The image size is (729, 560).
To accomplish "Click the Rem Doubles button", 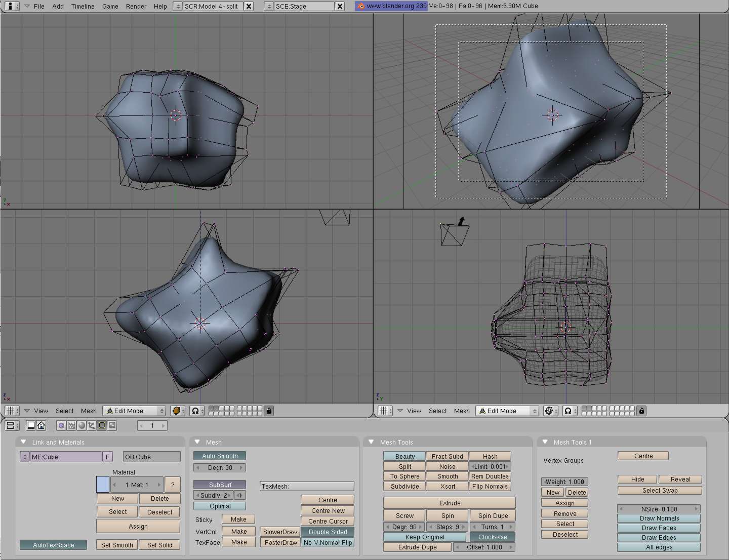I will (490, 476).
